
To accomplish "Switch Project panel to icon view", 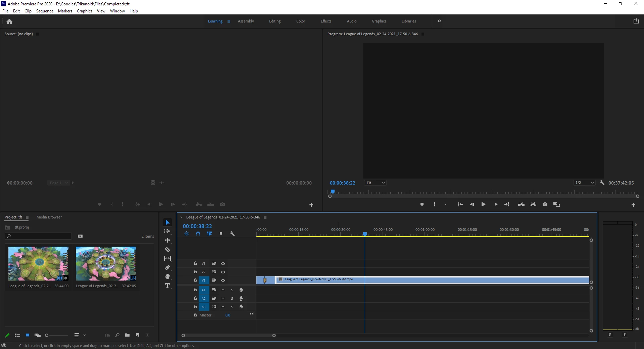I will click(28, 335).
